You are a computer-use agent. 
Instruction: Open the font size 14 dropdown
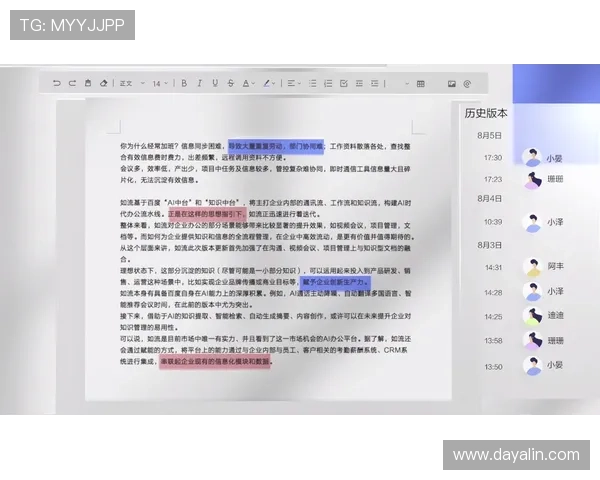pyautogui.click(x=160, y=83)
